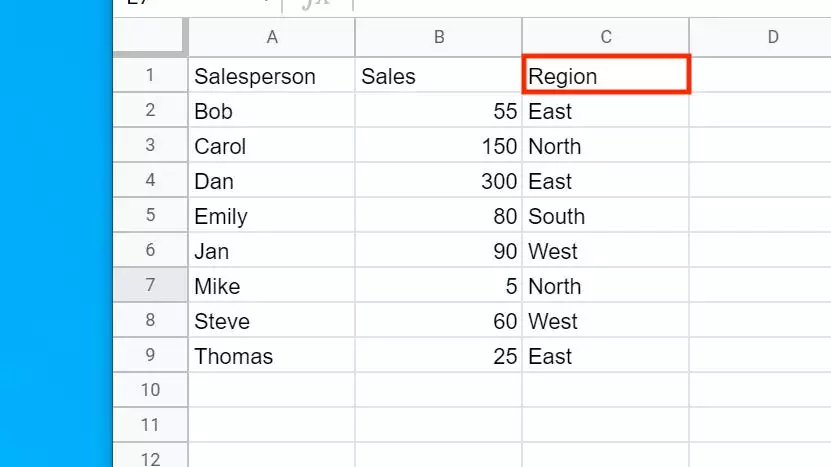Screen dimensions: 831x467
Task: Select row 1 header
Action: click(x=150, y=76)
